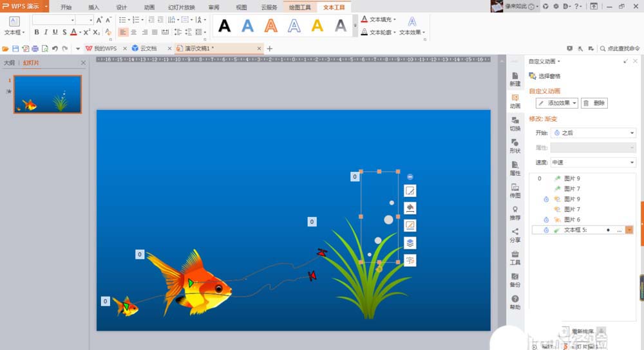Open the 切换 (transition) sidebar panel
Screen dimensions: 644x350
point(515,123)
